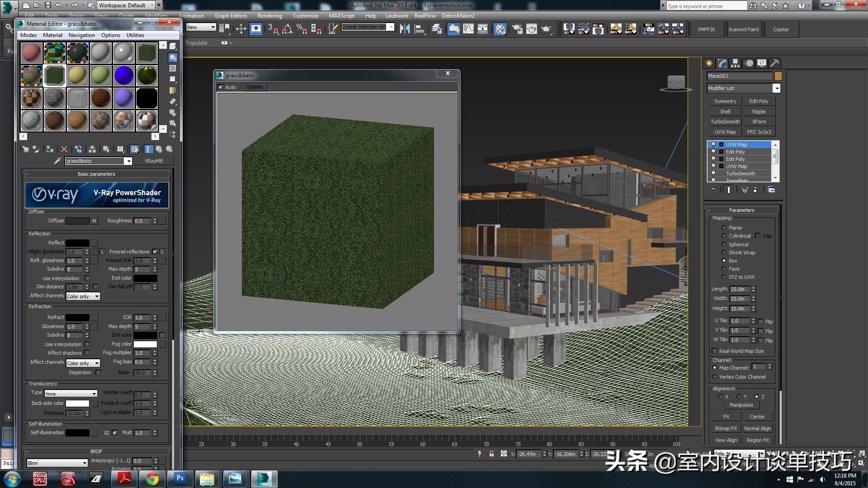Enable Real-World Map Size checkbox
868x488 pixels.
[x=715, y=351]
